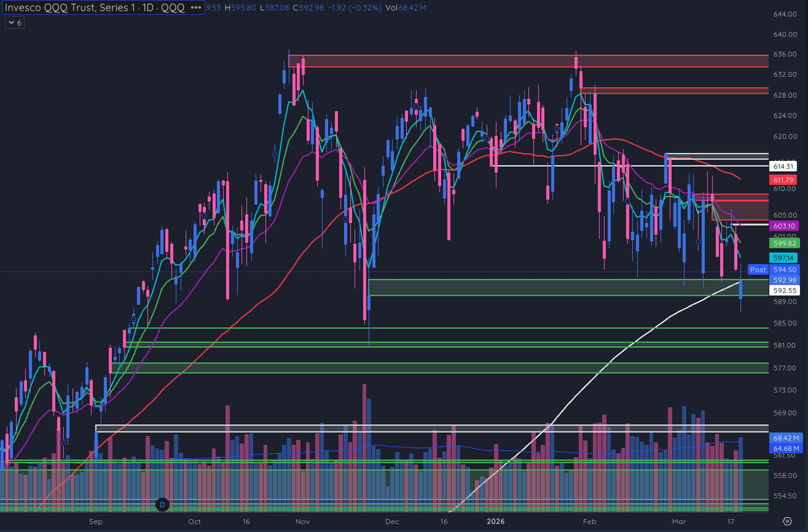Image resolution: width=808 pixels, height=532 pixels.
Task: Click the Sep label on time axis
Action: coord(95,521)
